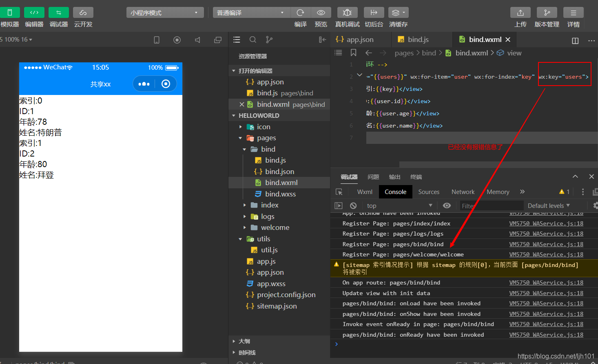Click the upload icon (上传)

[520, 13]
